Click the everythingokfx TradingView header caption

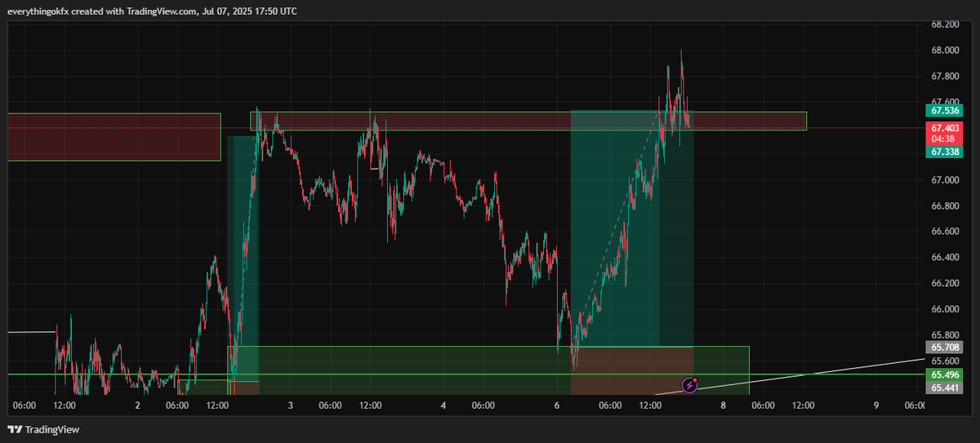click(154, 11)
